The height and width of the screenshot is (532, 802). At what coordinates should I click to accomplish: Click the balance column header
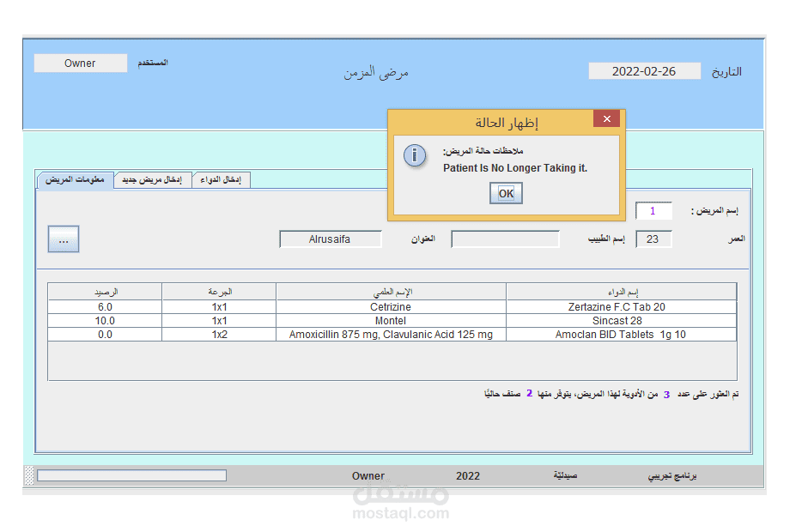pos(106,291)
